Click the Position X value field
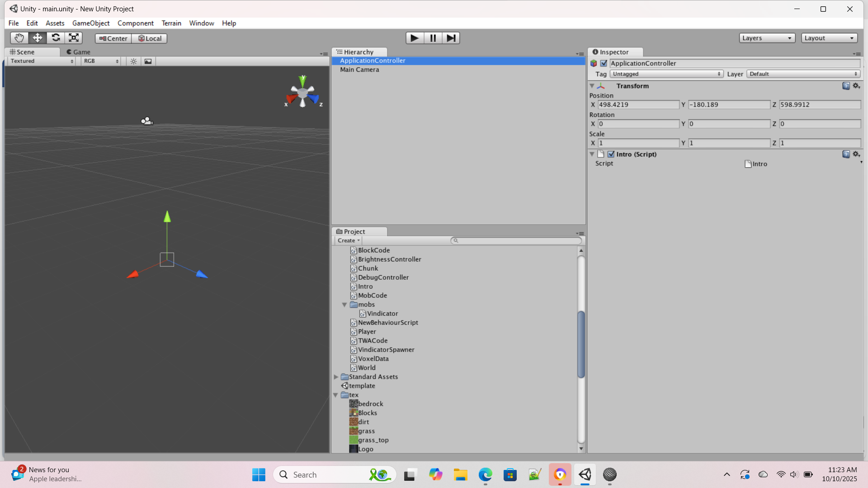 click(x=638, y=105)
